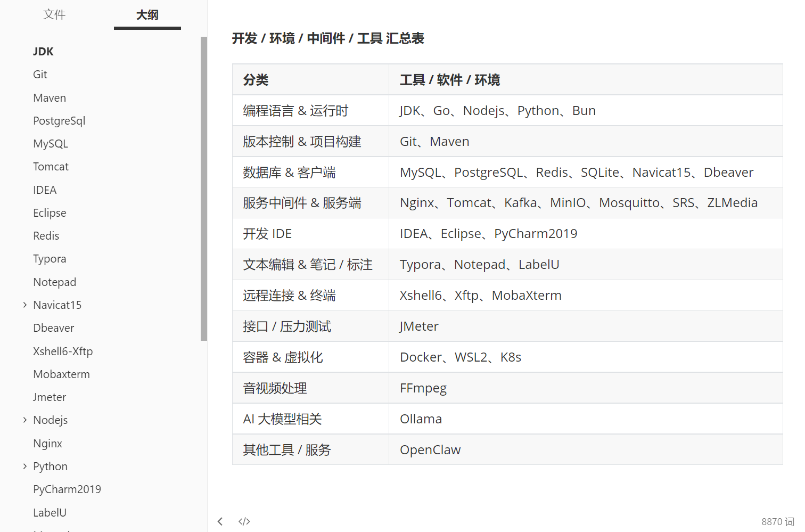Open Xshell6-Xftp outline entry

63,351
